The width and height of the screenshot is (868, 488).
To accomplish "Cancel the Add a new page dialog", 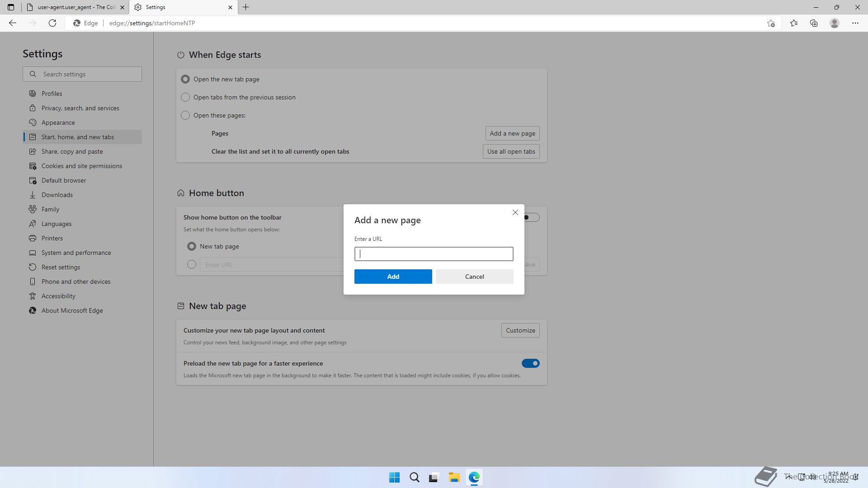I will 474,277.
